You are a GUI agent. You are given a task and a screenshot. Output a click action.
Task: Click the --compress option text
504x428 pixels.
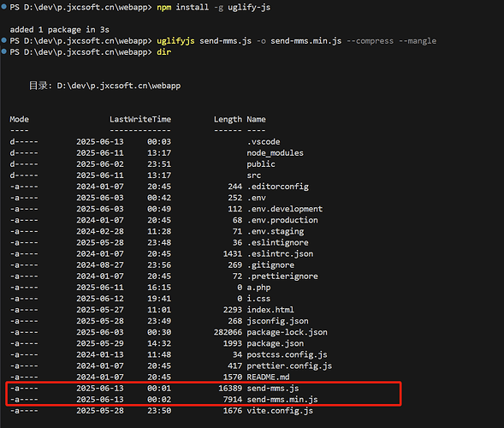coord(370,41)
